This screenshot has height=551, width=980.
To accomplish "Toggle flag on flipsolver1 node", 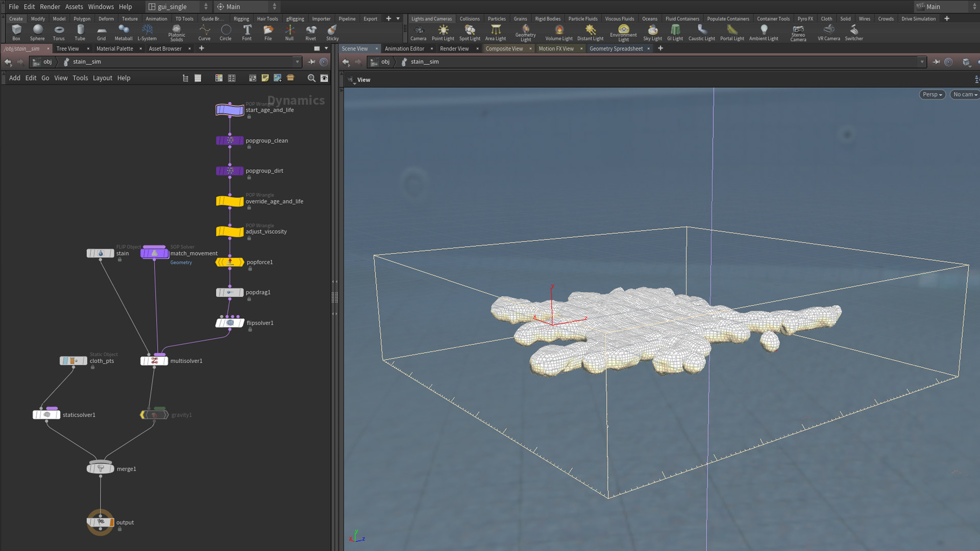I will point(241,323).
